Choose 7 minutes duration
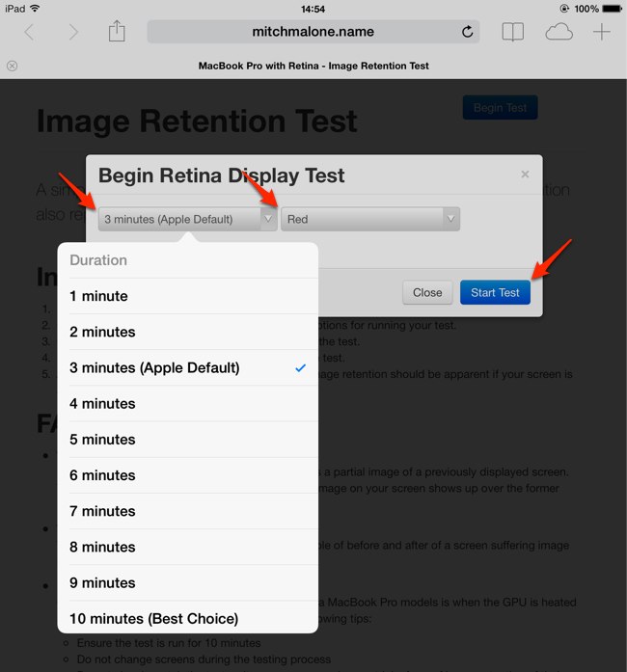This screenshot has height=672, width=627. (x=188, y=511)
